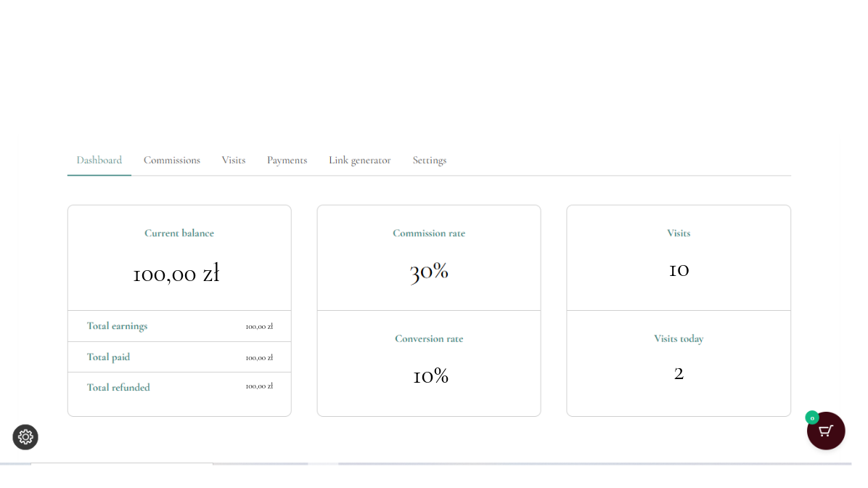
Task: Go to the Settings tab
Action: click(429, 160)
